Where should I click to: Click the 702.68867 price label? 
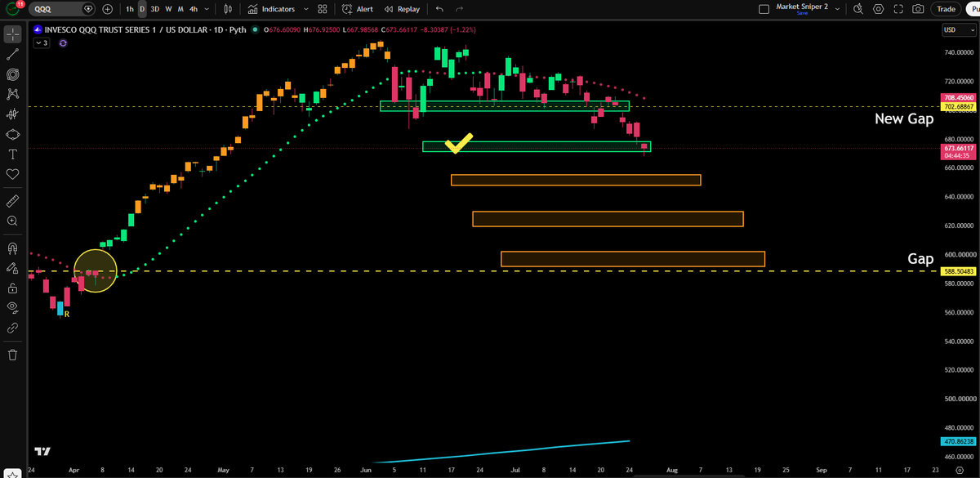959,107
